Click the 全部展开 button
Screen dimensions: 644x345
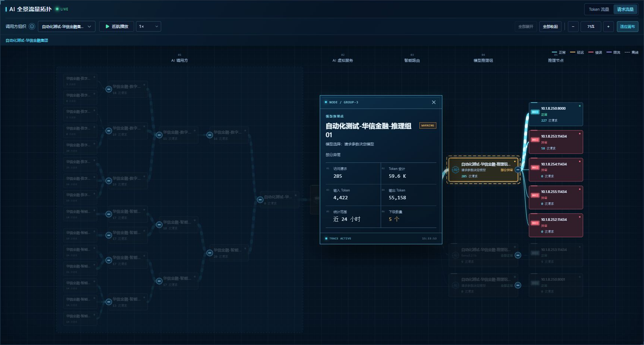526,26
